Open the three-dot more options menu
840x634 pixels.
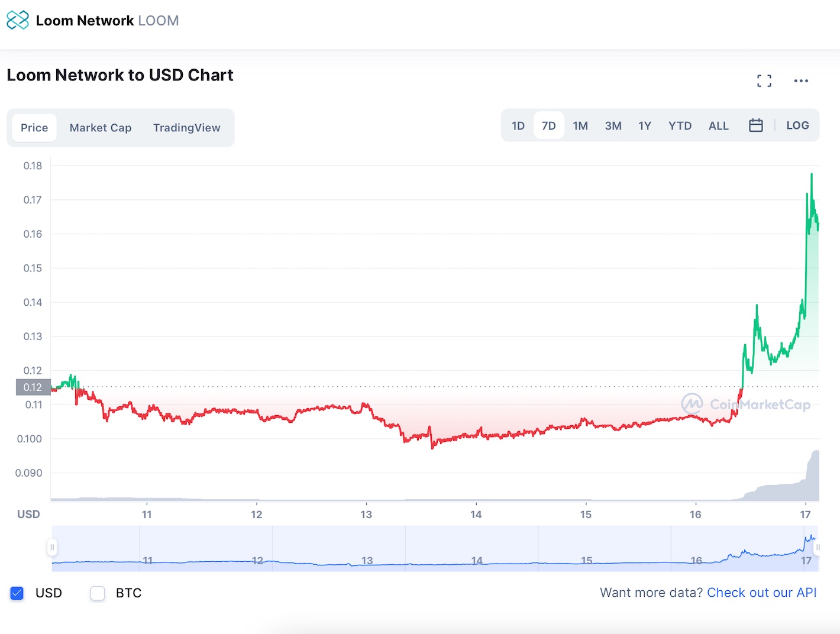801,81
